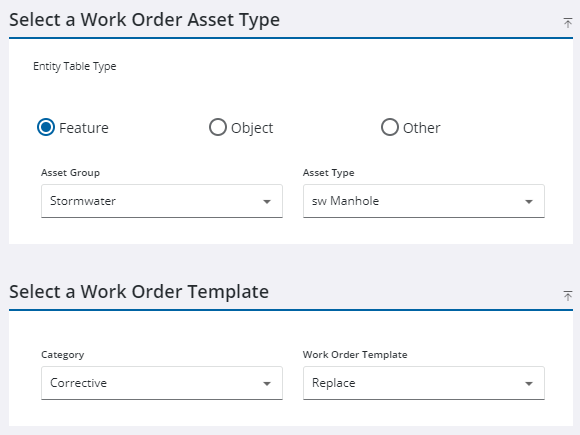The width and height of the screenshot is (580, 435).
Task: Expand the Work Order Template dropdown arrow
Action: tap(529, 384)
